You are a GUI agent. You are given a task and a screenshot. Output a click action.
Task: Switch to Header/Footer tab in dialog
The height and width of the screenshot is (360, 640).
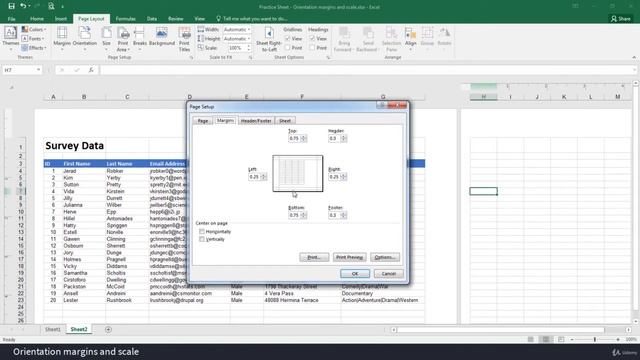[256, 121]
